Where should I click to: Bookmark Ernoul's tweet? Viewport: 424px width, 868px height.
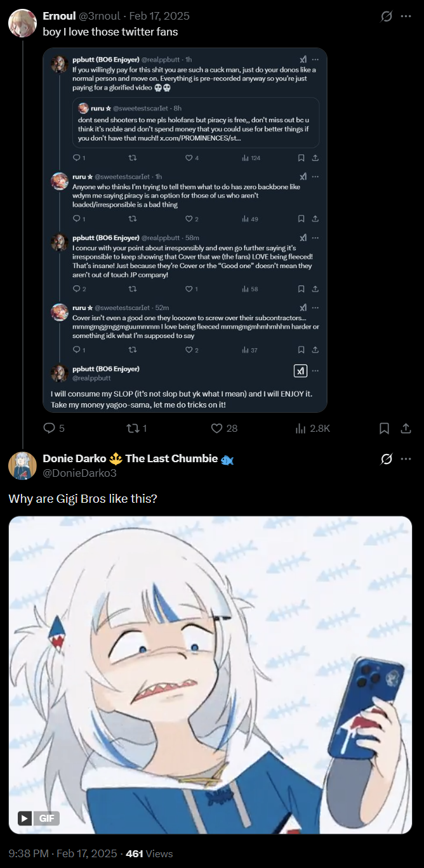tap(384, 429)
